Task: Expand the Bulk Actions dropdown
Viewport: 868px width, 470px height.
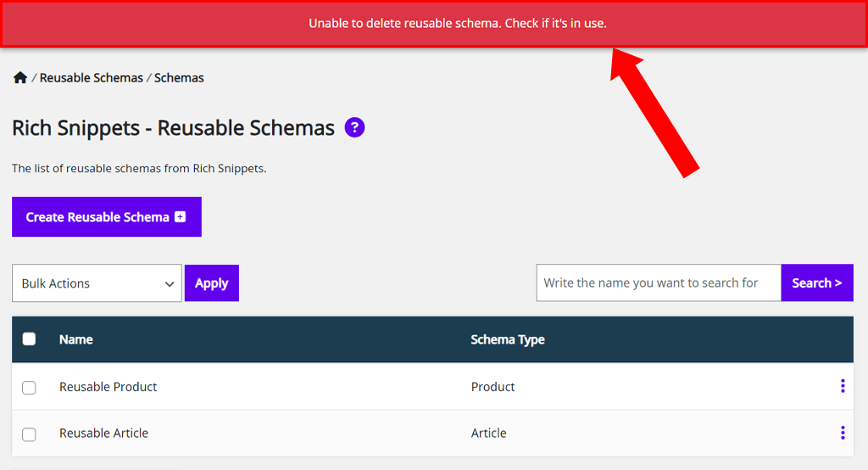Action: (97, 283)
